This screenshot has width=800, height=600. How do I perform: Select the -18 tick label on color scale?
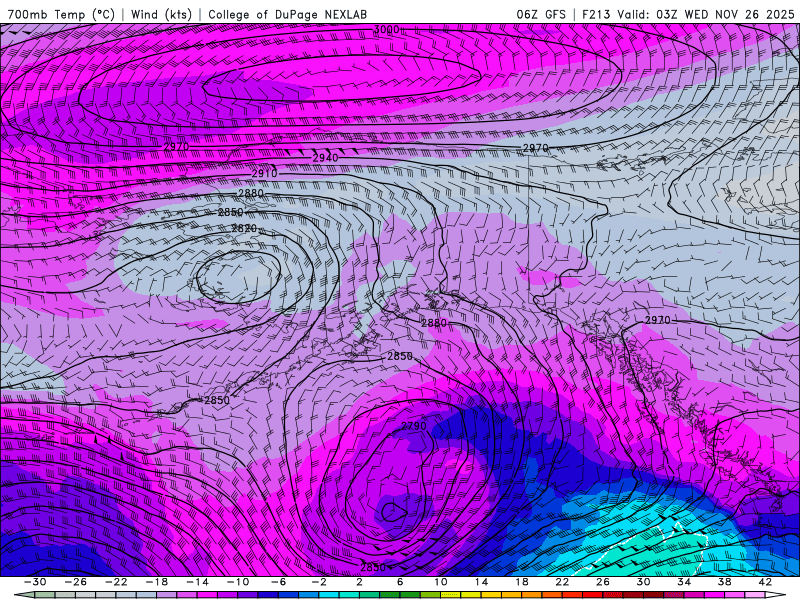(x=157, y=582)
